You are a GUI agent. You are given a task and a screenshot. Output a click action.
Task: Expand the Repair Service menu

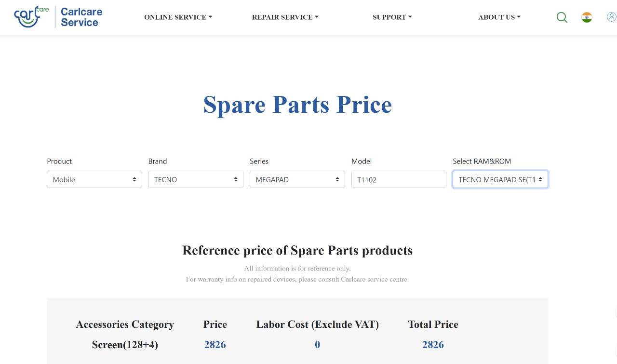[285, 17]
